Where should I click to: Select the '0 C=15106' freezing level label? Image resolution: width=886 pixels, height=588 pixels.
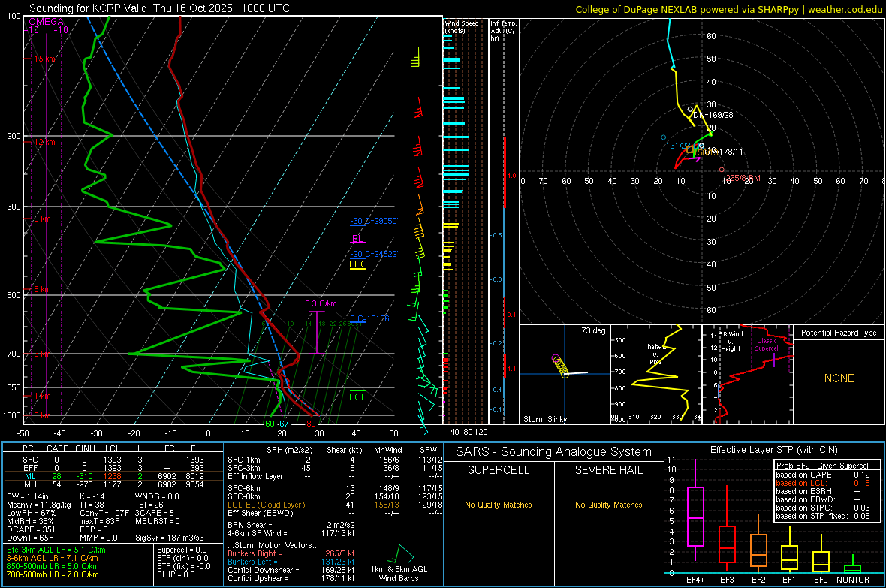[x=370, y=318]
